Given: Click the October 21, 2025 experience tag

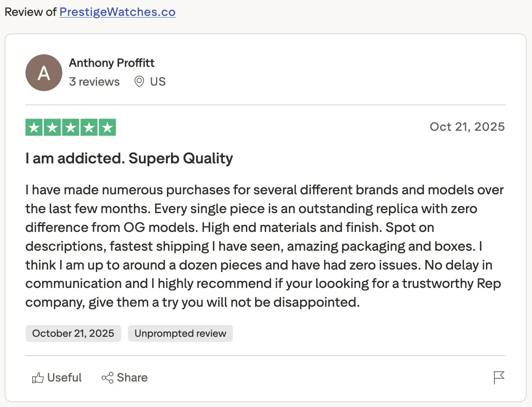Looking at the screenshot, I should (73, 333).
